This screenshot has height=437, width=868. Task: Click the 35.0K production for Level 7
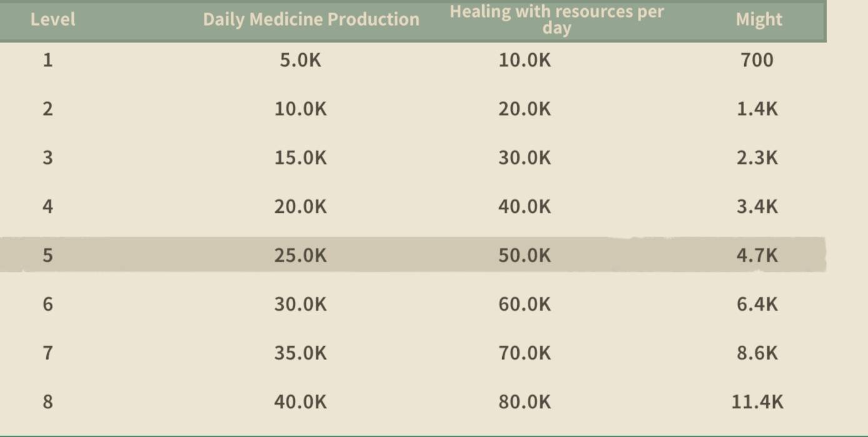(300, 353)
